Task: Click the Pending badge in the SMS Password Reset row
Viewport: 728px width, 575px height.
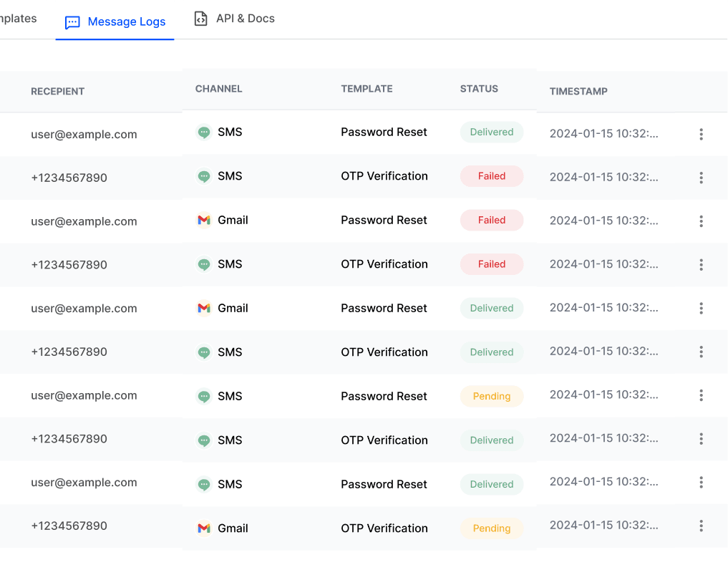Action: click(x=492, y=396)
